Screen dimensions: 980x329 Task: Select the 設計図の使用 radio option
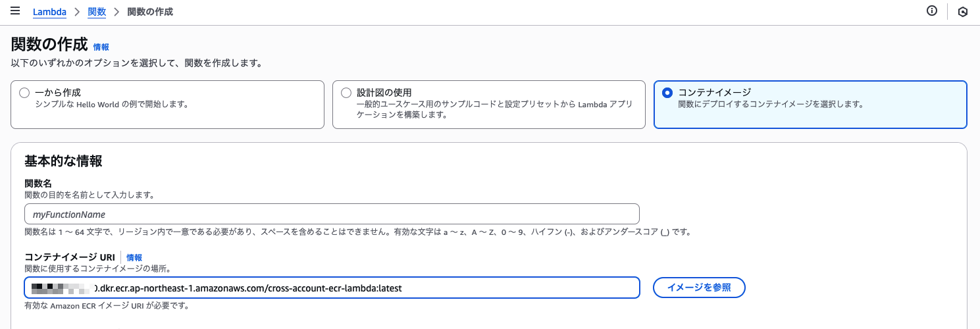pyautogui.click(x=346, y=93)
